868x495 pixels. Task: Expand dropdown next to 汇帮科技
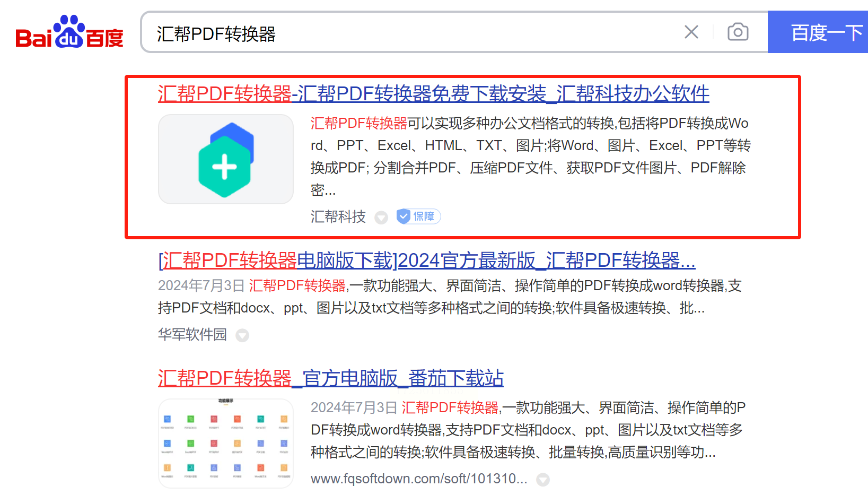coord(381,218)
